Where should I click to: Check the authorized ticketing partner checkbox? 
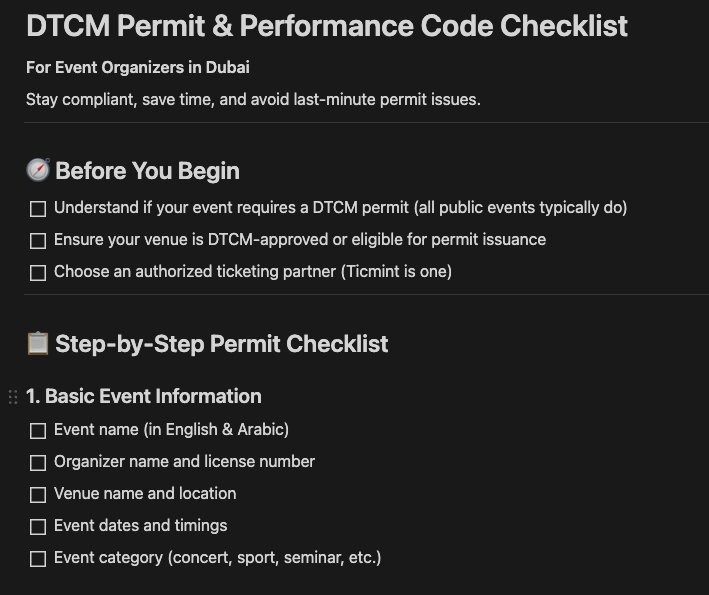click(38, 273)
